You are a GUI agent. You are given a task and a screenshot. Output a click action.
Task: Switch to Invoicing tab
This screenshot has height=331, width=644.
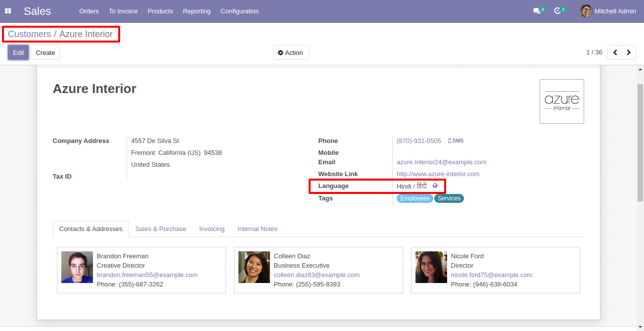pyautogui.click(x=212, y=229)
